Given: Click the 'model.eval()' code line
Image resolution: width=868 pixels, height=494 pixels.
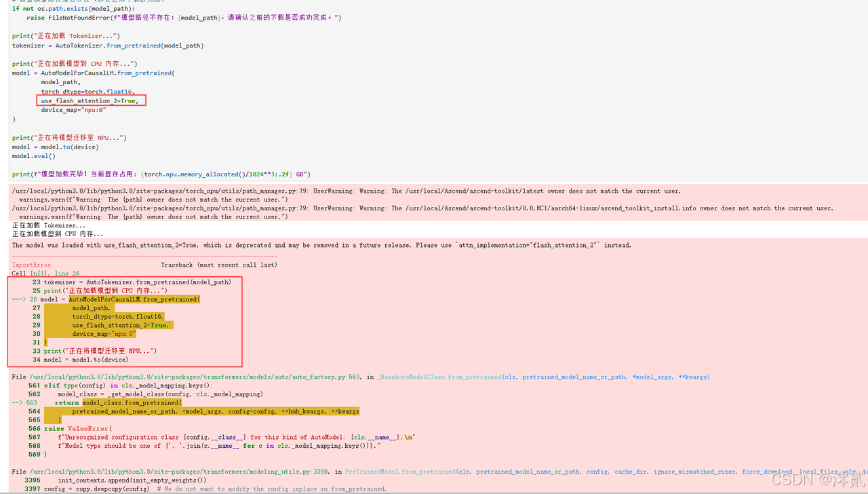Looking at the screenshot, I should point(34,156).
